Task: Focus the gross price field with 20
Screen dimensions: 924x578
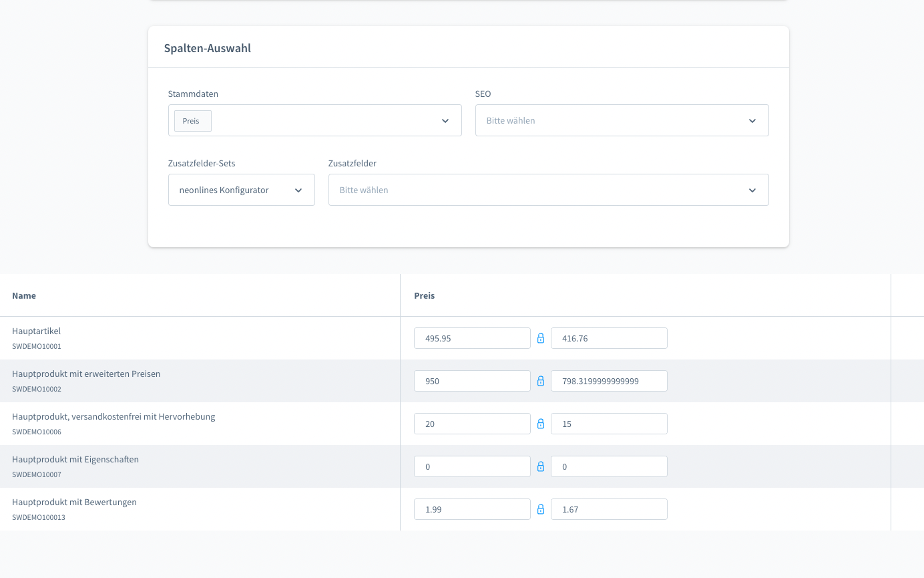Action: (472, 424)
